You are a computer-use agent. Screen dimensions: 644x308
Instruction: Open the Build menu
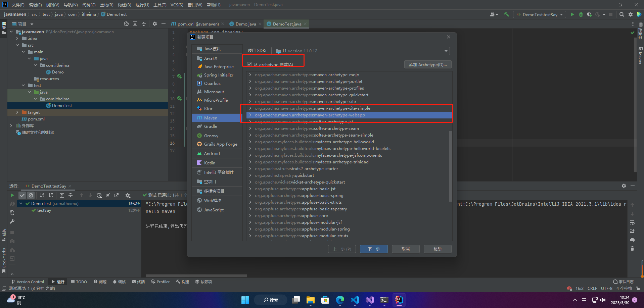tap(124, 5)
